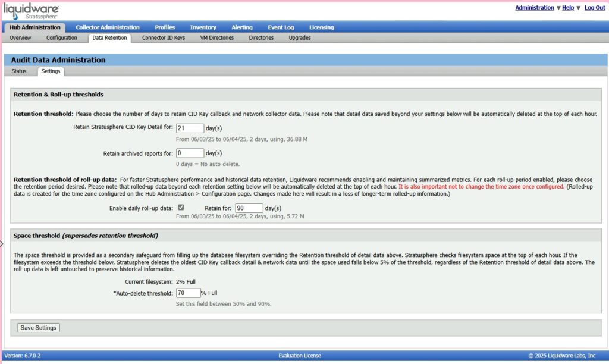The image size is (609, 364).
Task: Select the Overview sub-tab
Action: click(x=20, y=37)
